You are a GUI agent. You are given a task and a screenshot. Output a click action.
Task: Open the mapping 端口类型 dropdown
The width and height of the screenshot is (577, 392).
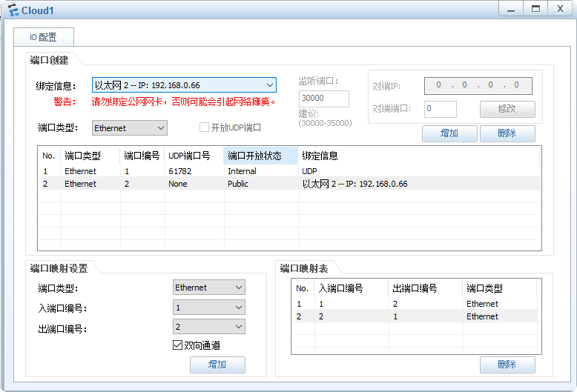click(208, 288)
